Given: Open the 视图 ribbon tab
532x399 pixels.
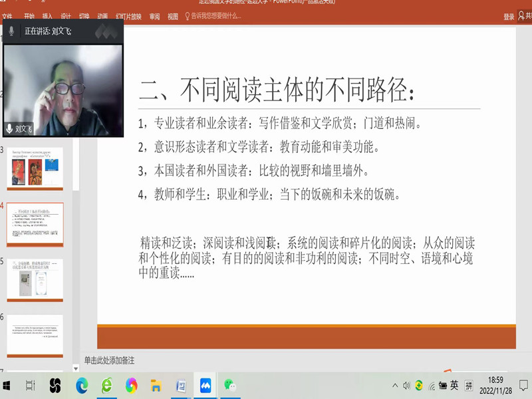Looking at the screenshot, I should [173, 17].
